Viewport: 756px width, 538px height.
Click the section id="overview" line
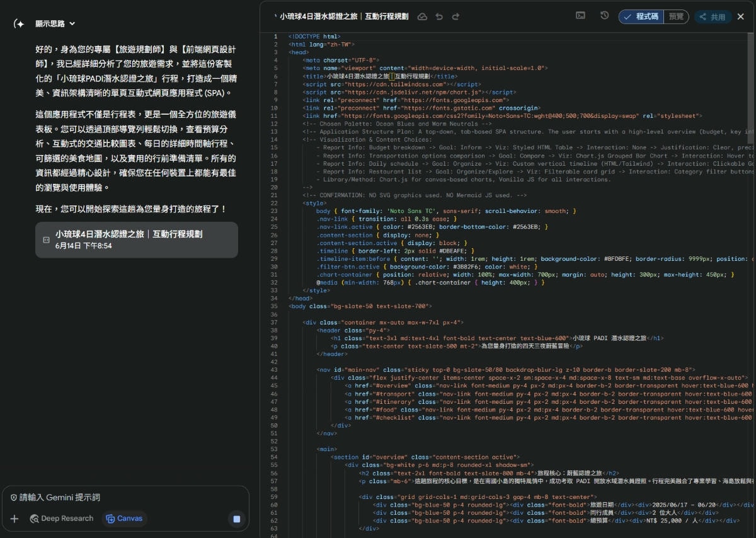coord(425,457)
